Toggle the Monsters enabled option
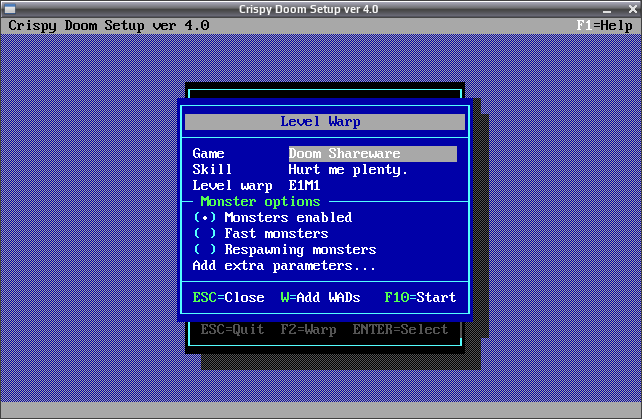The height and width of the screenshot is (419, 642). (x=273, y=217)
